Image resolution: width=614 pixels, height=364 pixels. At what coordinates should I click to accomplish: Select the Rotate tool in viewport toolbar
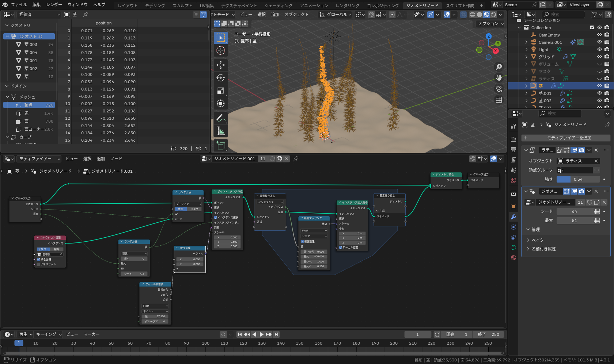[220, 78]
